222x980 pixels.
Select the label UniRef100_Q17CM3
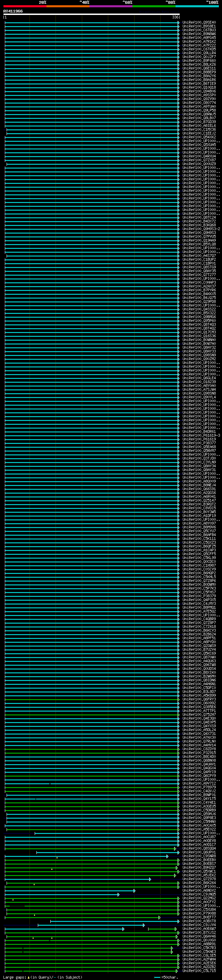(199, 332)
